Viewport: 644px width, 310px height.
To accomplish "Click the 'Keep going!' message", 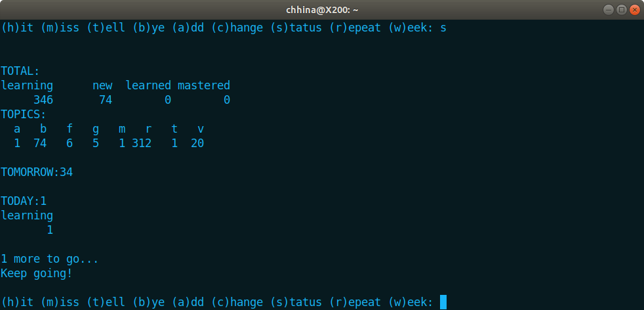I will coord(37,273).
